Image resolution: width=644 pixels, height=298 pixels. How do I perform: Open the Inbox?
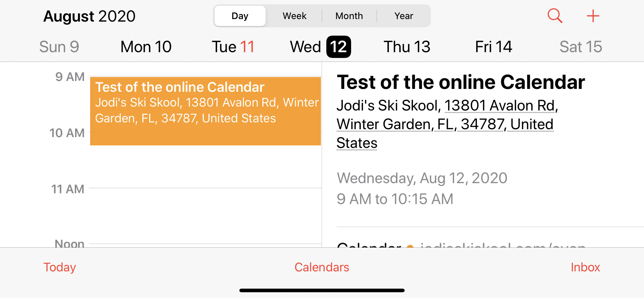(x=585, y=267)
